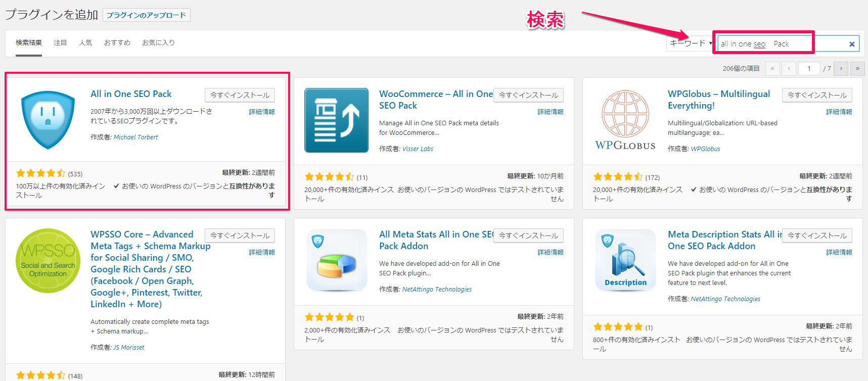Click the "100万以上件の有効化済みインストール" text
Screen dimensions: 868x381
(x=61, y=190)
